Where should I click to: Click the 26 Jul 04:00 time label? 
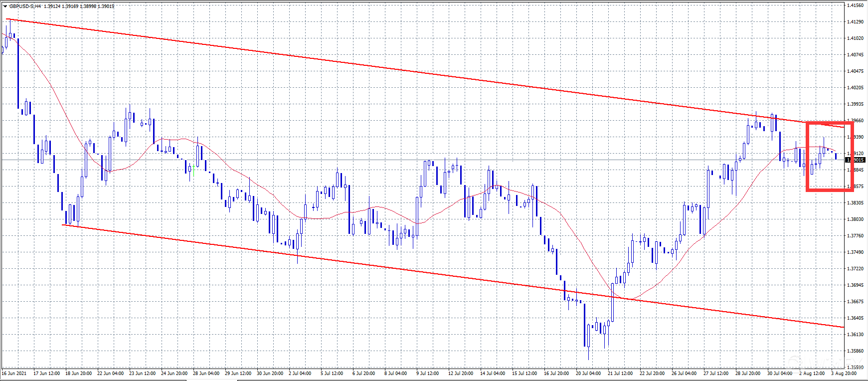(685, 373)
